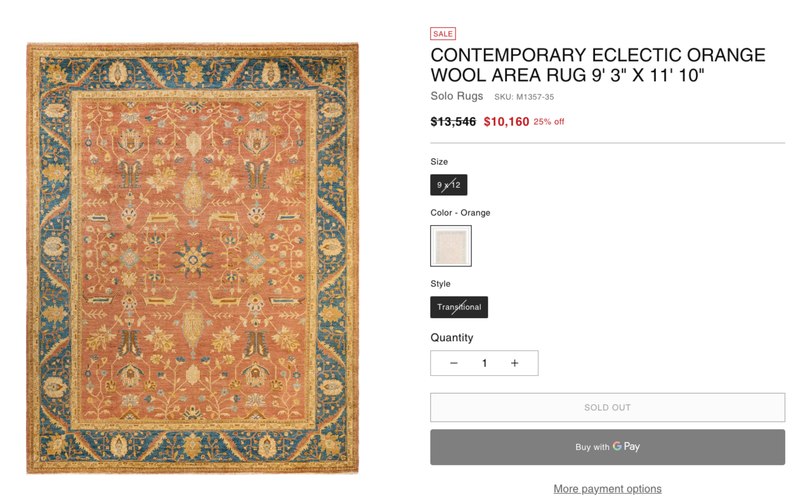This screenshot has width=812, height=504.
Task: Click the Buy with Google Pay button
Action: click(x=607, y=447)
